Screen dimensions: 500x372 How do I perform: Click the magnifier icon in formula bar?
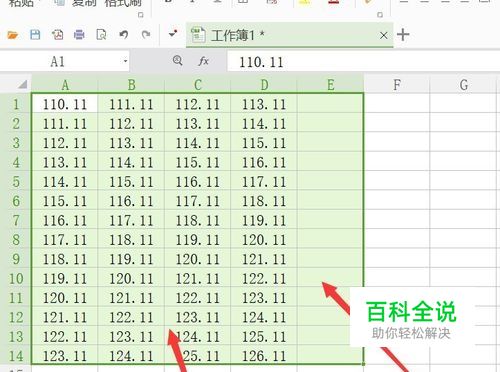point(178,61)
